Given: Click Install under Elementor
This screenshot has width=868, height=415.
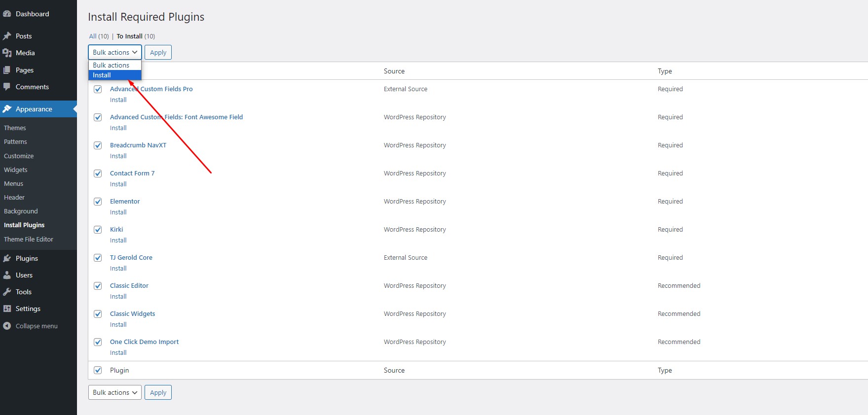Looking at the screenshot, I should tap(118, 212).
